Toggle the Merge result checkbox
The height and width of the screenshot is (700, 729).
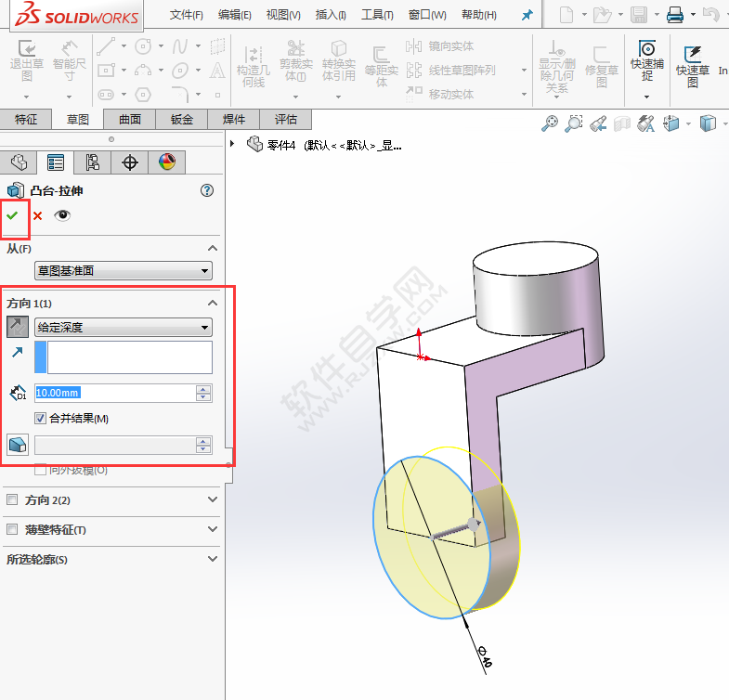click(41, 419)
